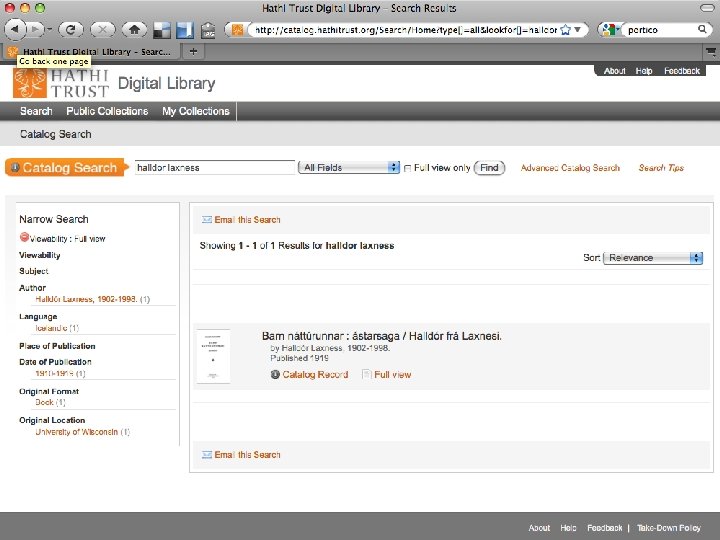Open the list-all-tabs button

[711, 51]
